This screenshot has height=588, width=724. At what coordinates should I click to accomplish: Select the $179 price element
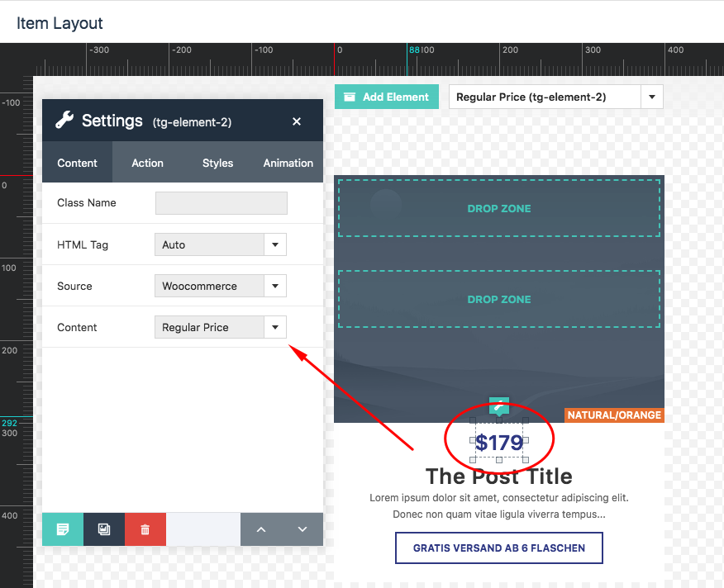pos(499,443)
